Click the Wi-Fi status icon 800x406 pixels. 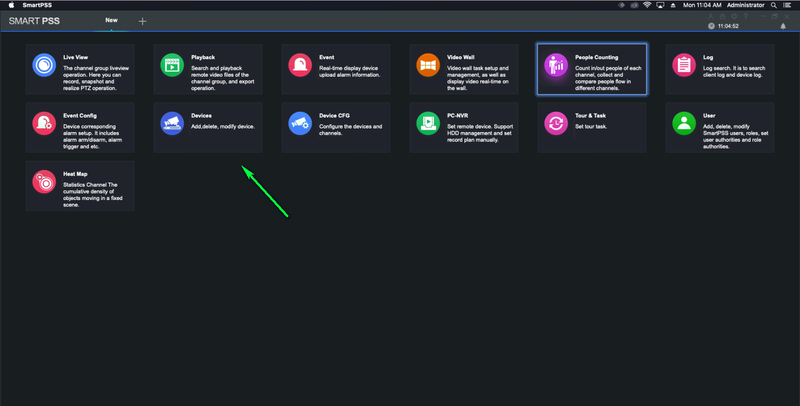(647, 5)
